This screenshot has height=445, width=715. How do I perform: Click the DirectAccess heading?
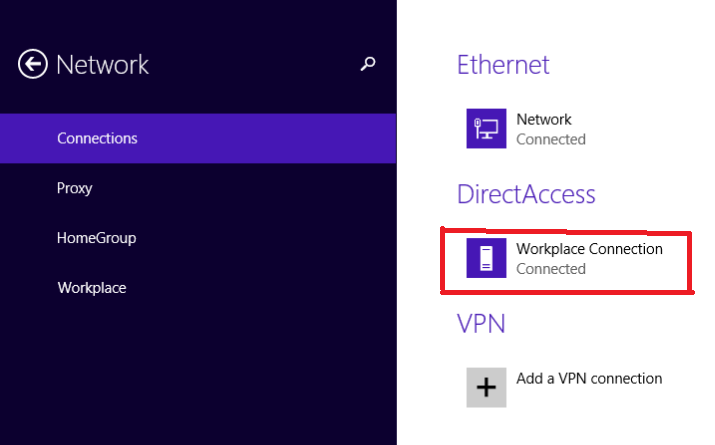point(526,194)
